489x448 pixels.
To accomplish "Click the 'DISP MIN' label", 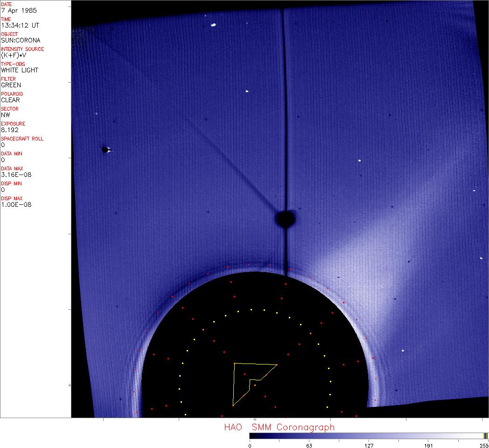I will 11,184.
